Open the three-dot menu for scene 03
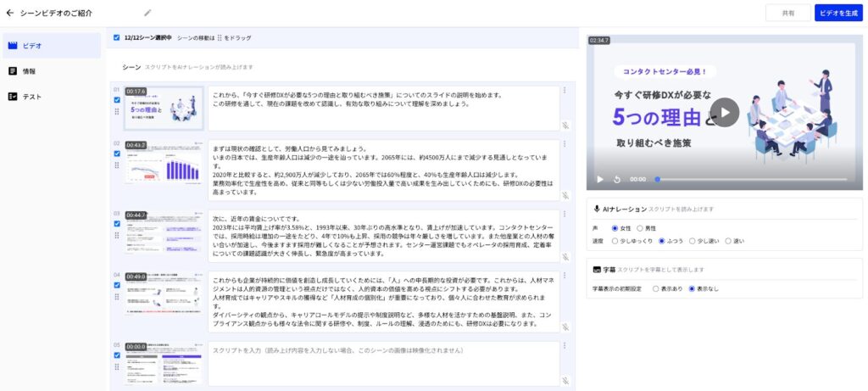 point(565,215)
